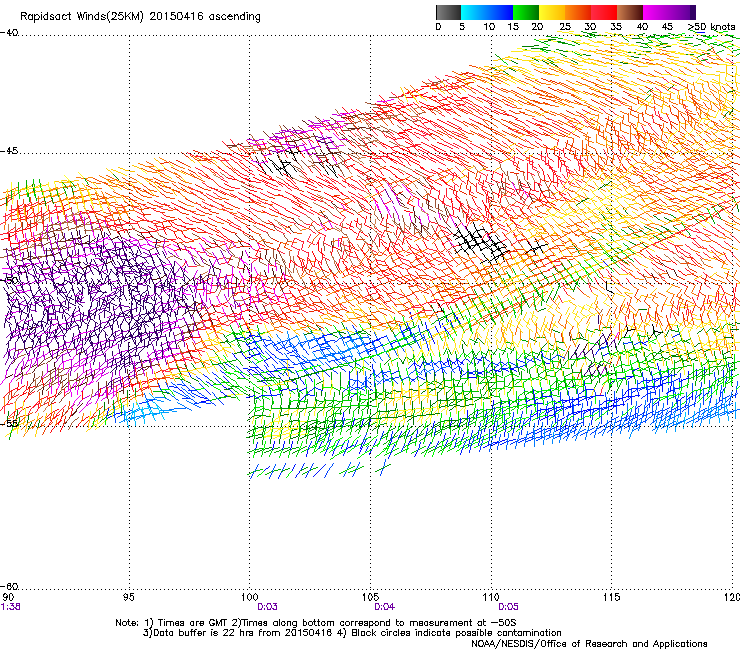Screen dimensions: 740x650
Task: Click the note line 'Times are GMT'
Action: tap(316, 623)
